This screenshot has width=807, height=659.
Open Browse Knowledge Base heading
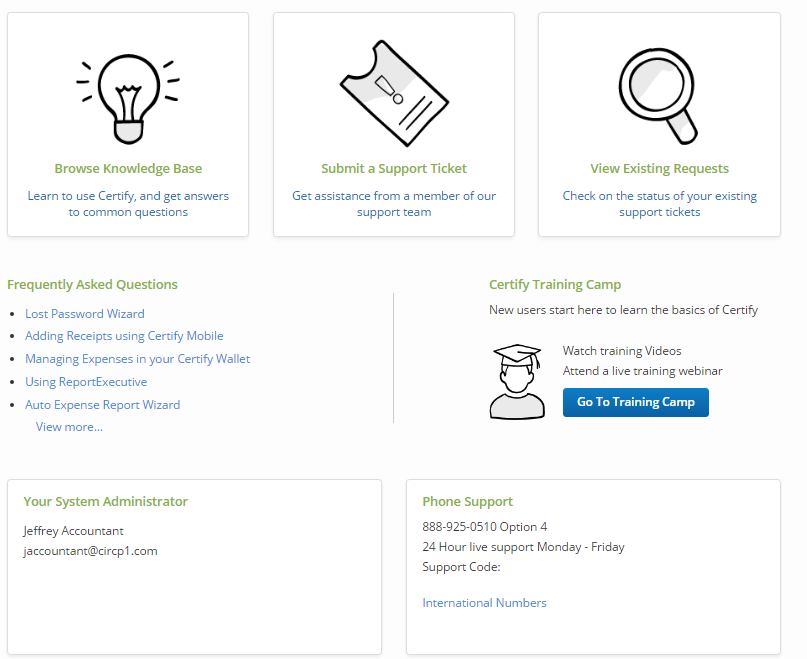coord(128,168)
